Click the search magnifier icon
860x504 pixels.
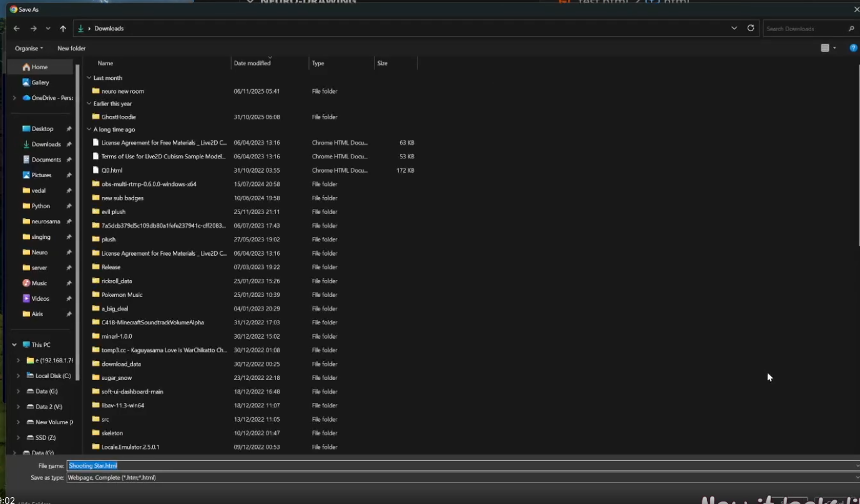click(851, 29)
